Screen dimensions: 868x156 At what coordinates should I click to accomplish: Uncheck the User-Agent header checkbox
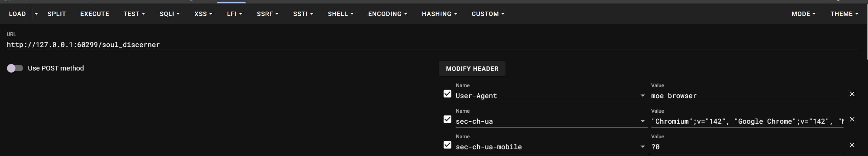pyautogui.click(x=447, y=94)
